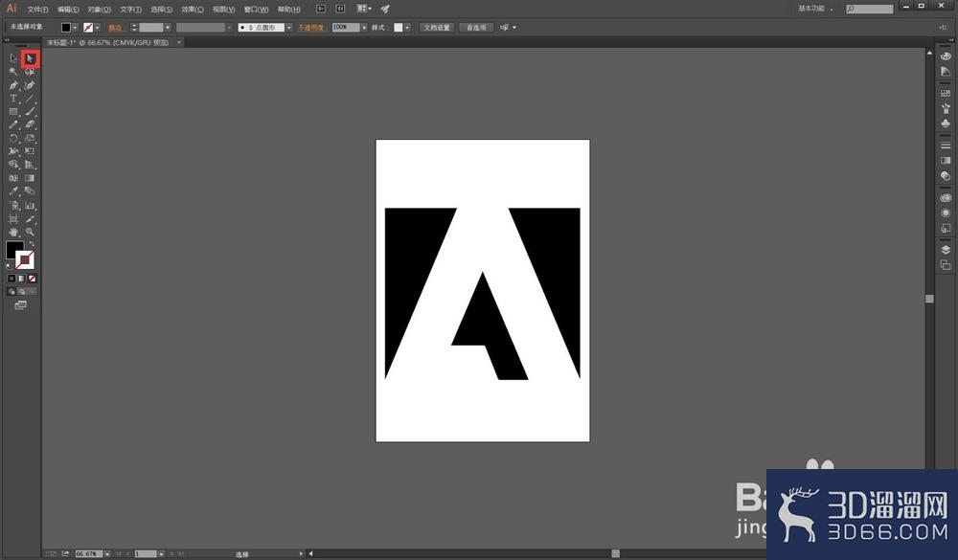Select the Free Transform tool
The height and width of the screenshot is (560, 958).
(30, 151)
